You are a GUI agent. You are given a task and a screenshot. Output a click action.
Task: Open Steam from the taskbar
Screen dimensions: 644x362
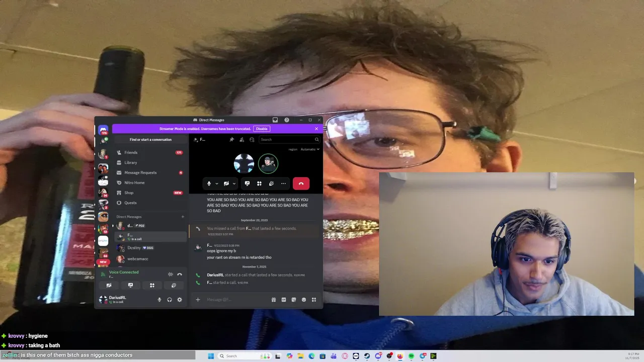point(367,356)
